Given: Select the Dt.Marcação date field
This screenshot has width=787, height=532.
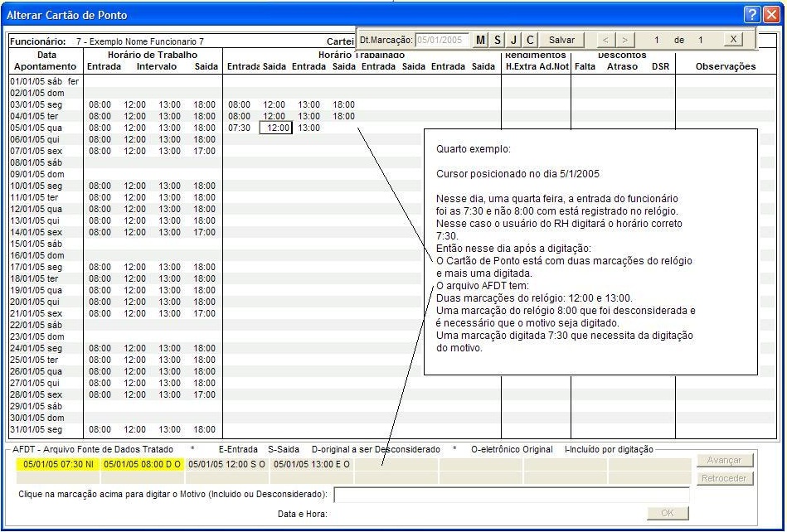Looking at the screenshot, I should point(443,40).
